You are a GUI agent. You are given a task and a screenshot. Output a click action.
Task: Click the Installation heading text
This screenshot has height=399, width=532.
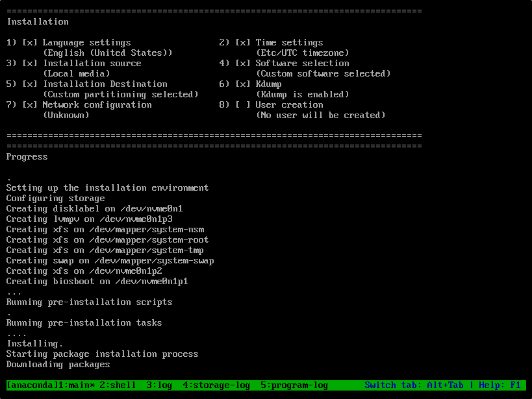37,21
